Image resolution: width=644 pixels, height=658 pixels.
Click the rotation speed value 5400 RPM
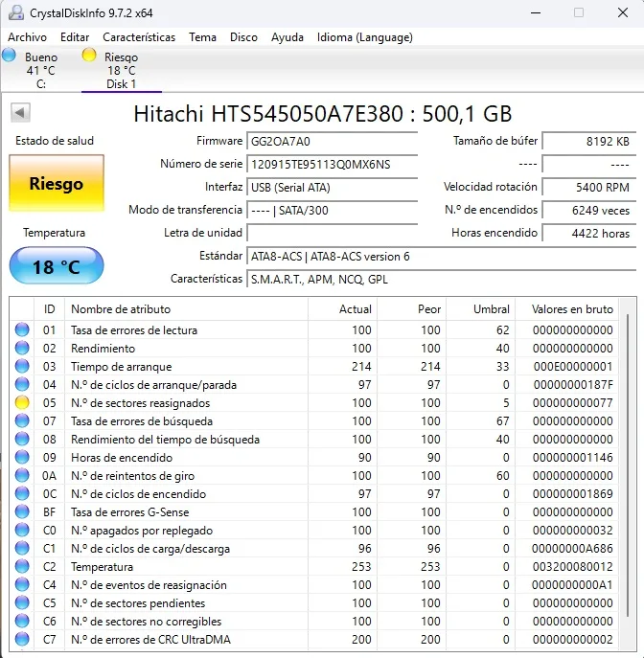(x=589, y=188)
